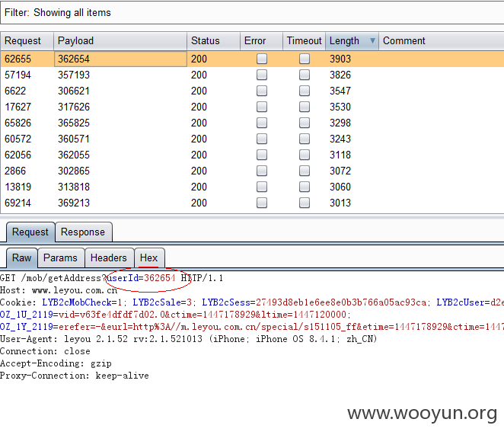Select payload cell 362055
This screenshot has width=504, height=435.
click(120, 155)
